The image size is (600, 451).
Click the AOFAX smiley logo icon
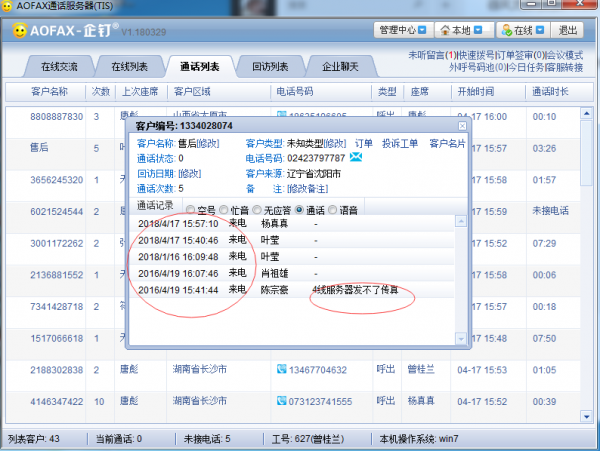tap(20, 30)
